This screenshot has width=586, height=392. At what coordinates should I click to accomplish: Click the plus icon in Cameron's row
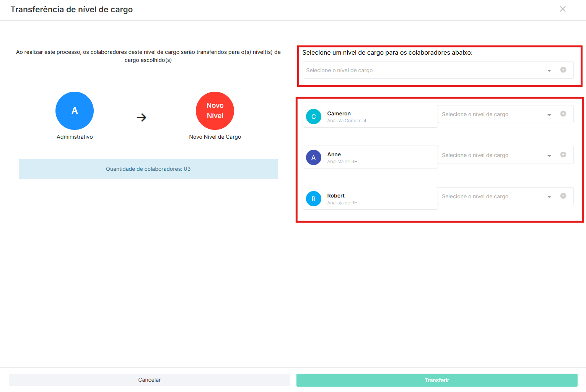click(x=563, y=114)
